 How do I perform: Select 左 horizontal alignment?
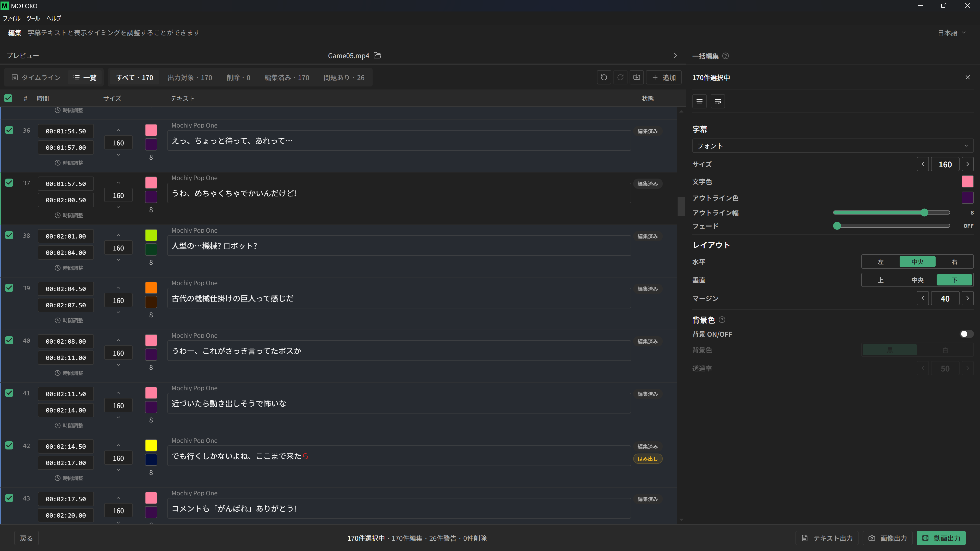(880, 262)
